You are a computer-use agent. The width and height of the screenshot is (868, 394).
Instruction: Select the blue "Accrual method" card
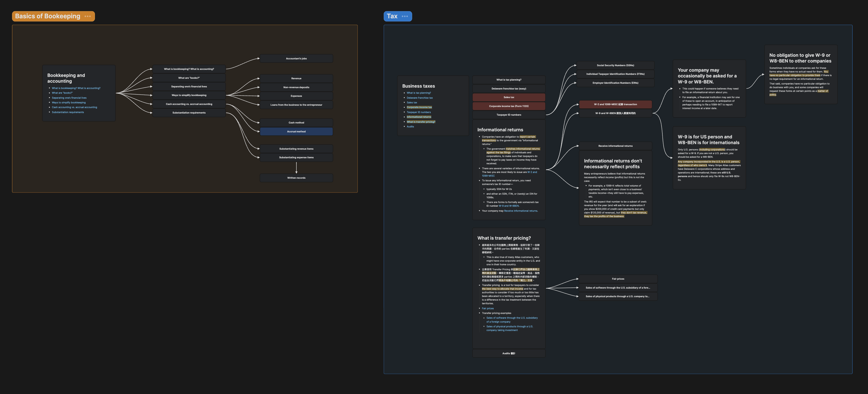(296, 131)
